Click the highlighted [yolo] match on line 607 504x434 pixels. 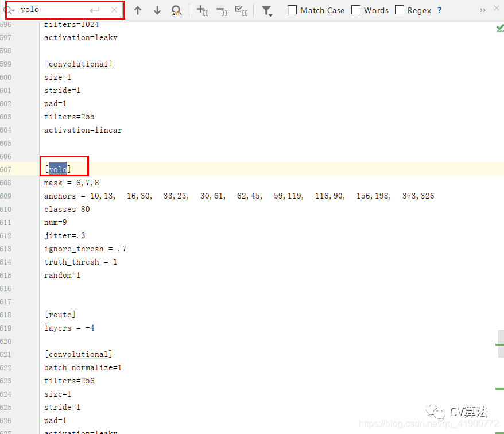coord(58,169)
